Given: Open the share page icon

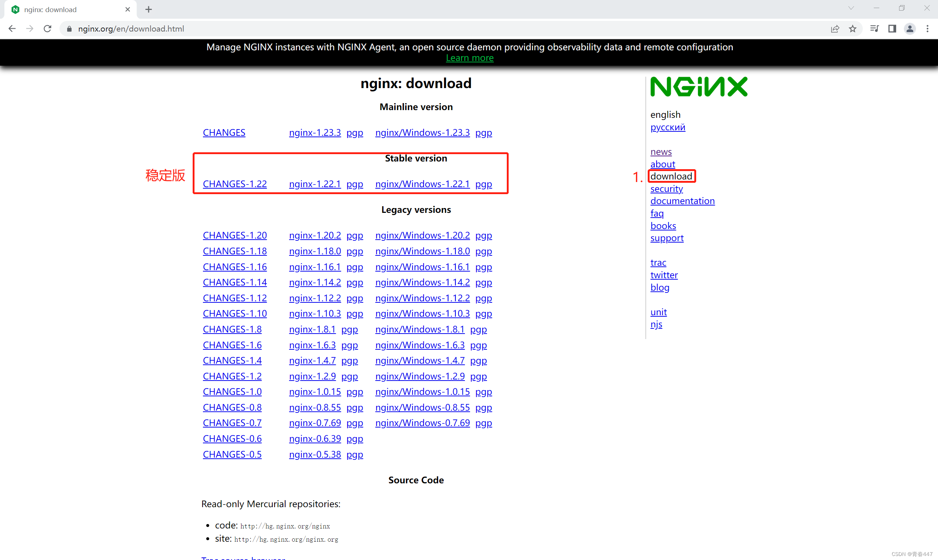Looking at the screenshot, I should [835, 29].
